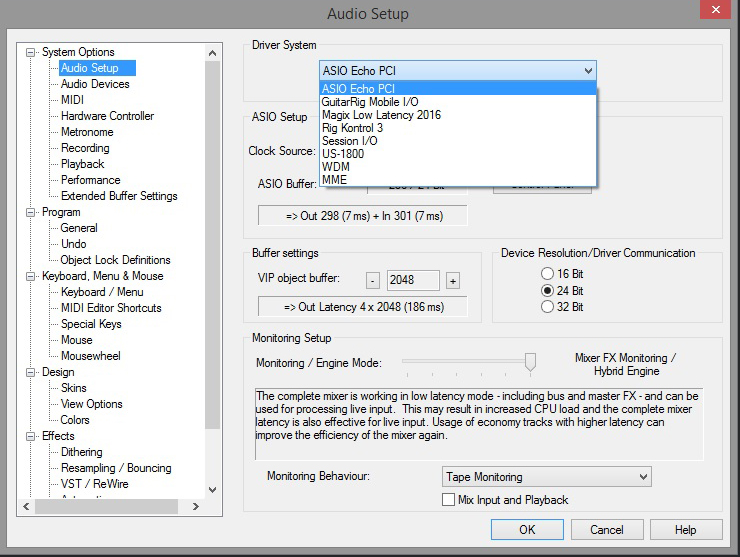Open Metronome settings
Viewport: 740px width, 557px height.
87,132
